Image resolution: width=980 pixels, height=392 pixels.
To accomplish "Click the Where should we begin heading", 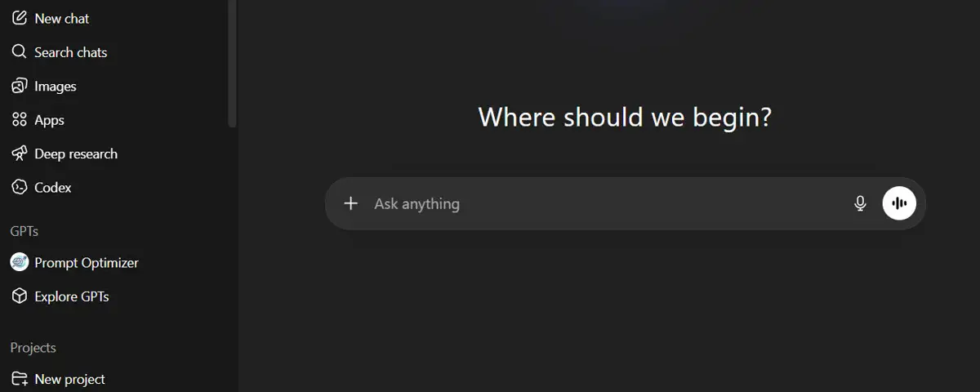I will pyautogui.click(x=625, y=117).
